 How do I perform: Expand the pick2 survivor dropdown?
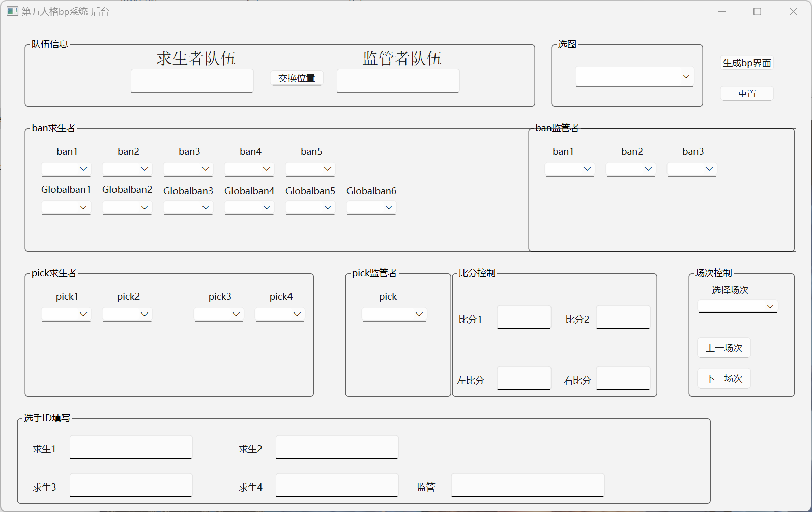pos(127,314)
